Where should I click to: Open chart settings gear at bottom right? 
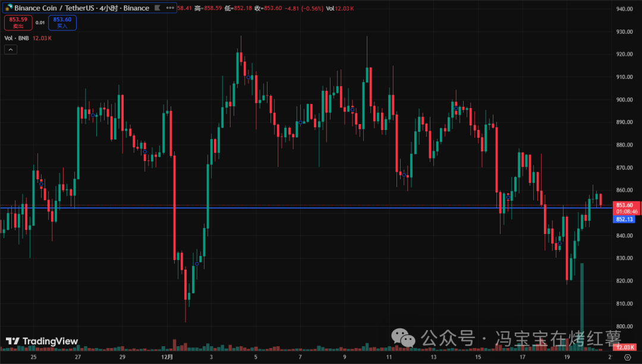[628, 357]
